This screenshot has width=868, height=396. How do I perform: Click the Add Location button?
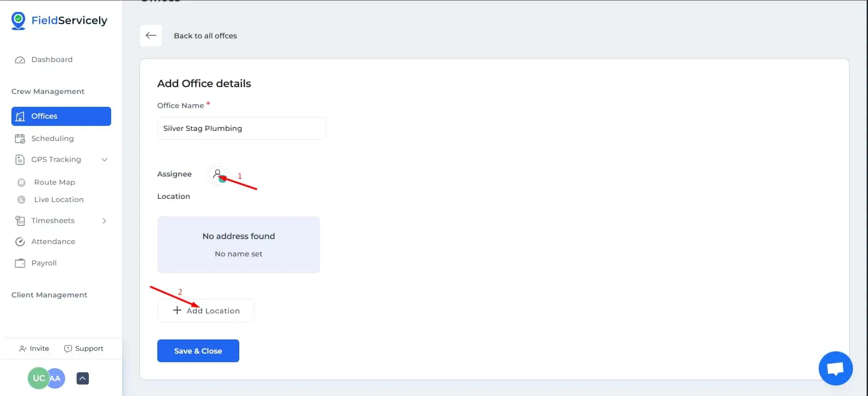pos(206,311)
